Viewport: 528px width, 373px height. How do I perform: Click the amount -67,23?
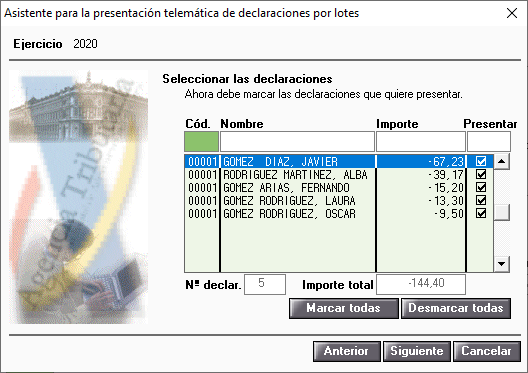coord(446,162)
